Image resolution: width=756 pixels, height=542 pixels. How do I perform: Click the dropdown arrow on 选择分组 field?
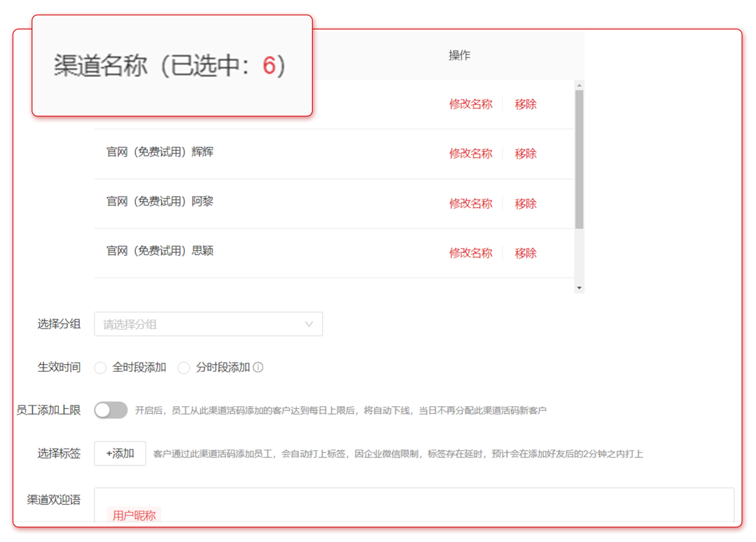tap(309, 324)
